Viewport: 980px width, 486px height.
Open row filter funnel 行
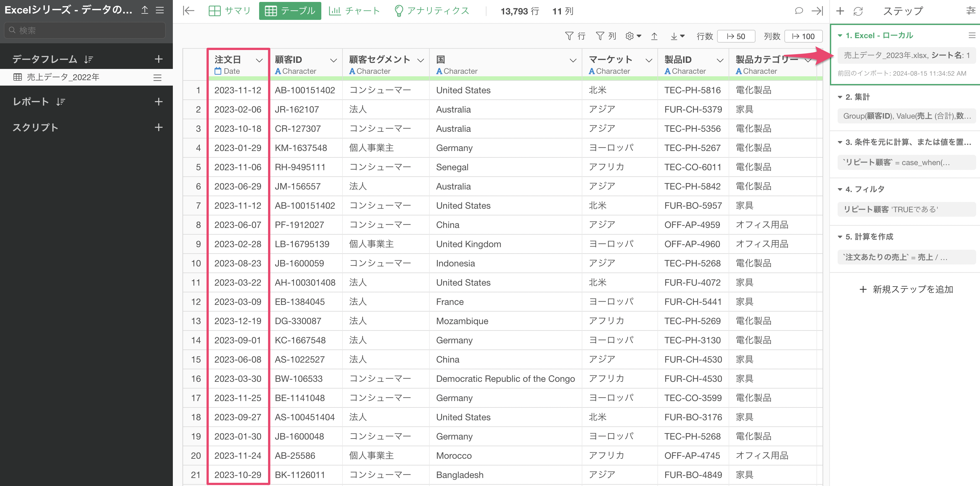575,36
